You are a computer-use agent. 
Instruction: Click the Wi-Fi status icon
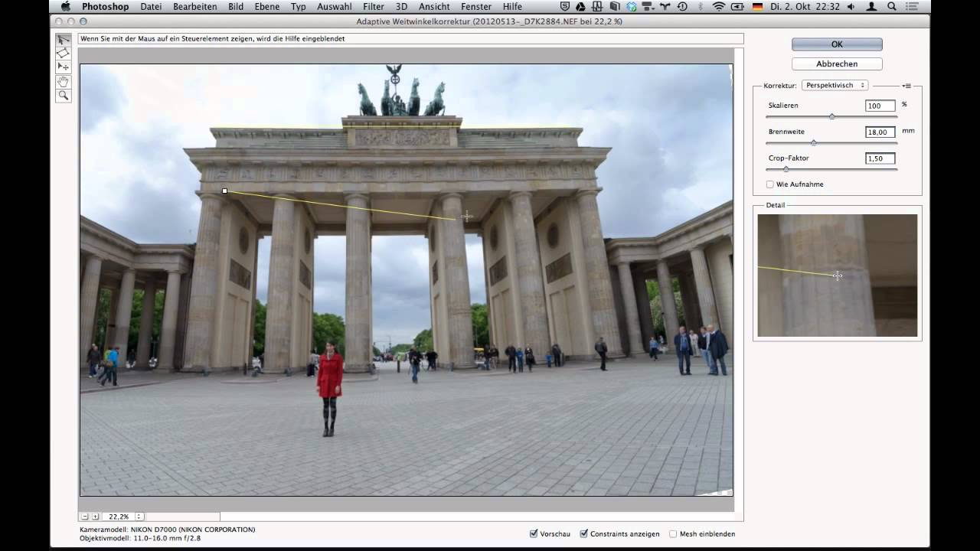[x=718, y=6]
